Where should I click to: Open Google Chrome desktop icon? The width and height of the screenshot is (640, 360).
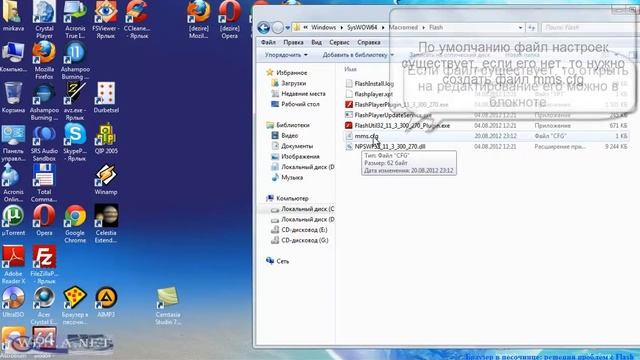point(75,223)
